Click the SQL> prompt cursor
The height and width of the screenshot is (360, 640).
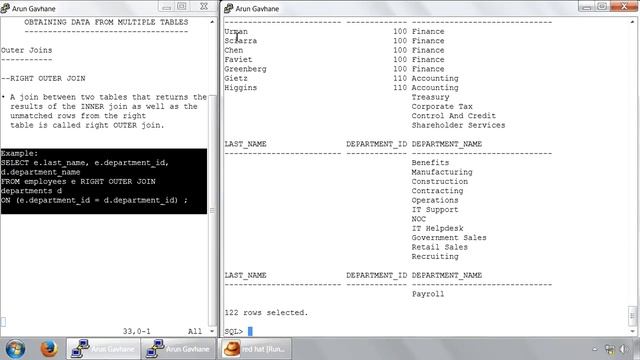click(x=250, y=331)
